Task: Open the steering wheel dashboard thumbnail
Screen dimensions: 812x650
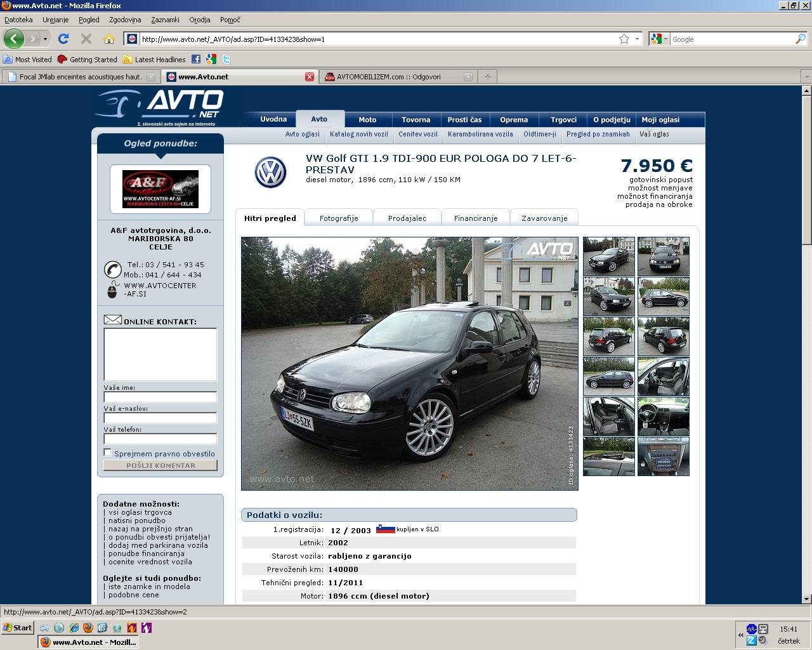Action: pos(664,416)
